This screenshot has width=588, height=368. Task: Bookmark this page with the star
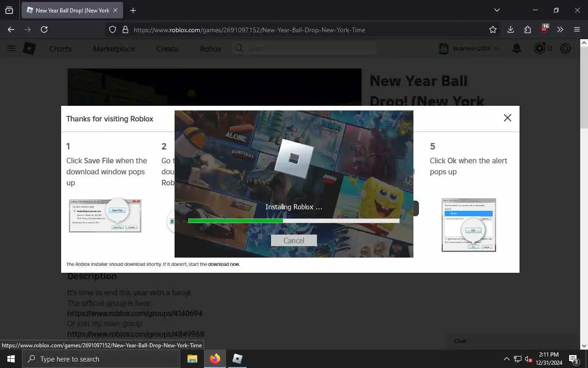pyautogui.click(x=493, y=29)
